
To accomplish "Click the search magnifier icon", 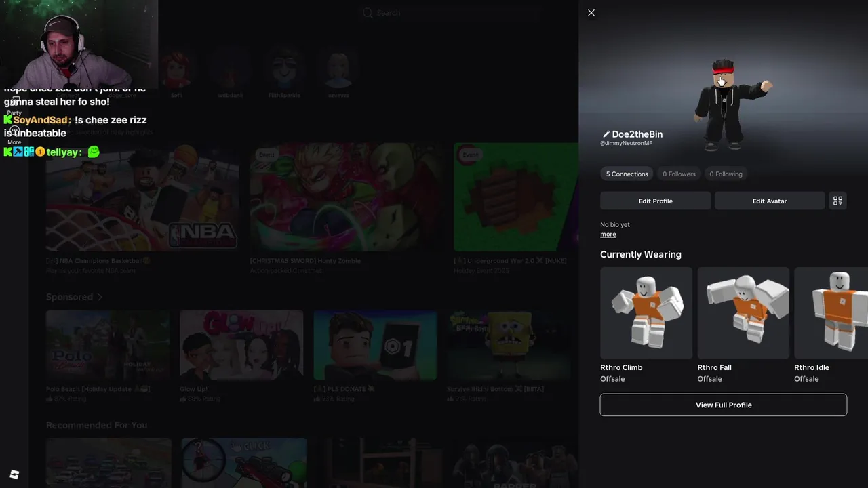I will (368, 12).
